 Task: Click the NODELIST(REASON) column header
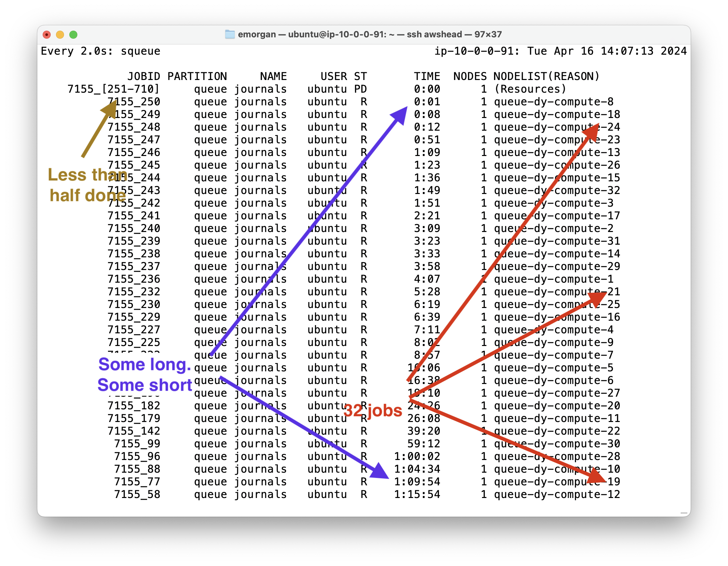click(546, 76)
